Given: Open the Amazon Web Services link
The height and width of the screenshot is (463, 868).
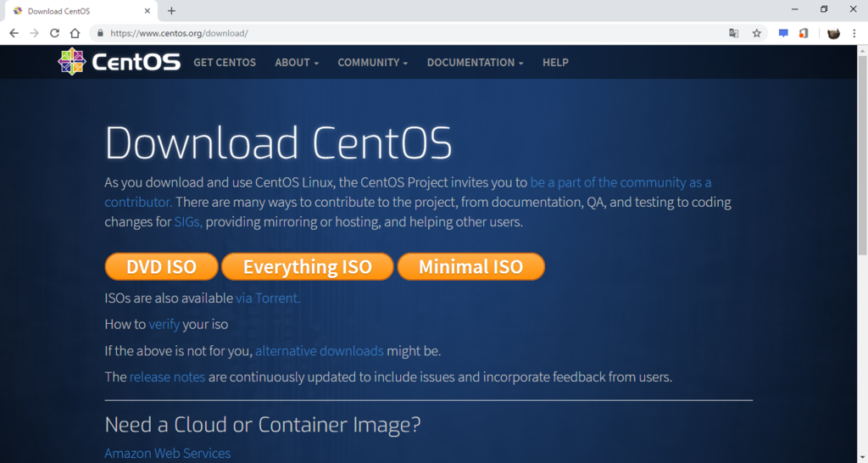Looking at the screenshot, I should (x=167, y=453).
